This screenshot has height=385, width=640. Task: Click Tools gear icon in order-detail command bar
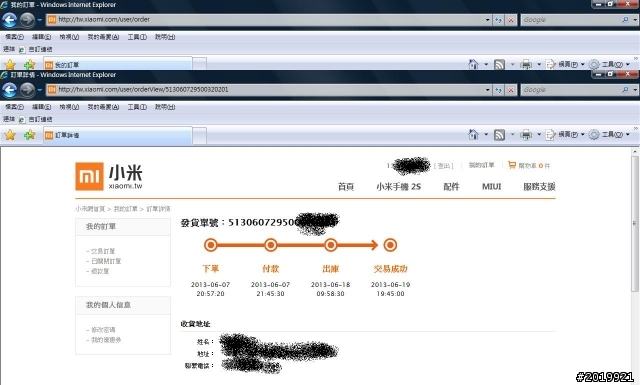click(x=594, y=134)
